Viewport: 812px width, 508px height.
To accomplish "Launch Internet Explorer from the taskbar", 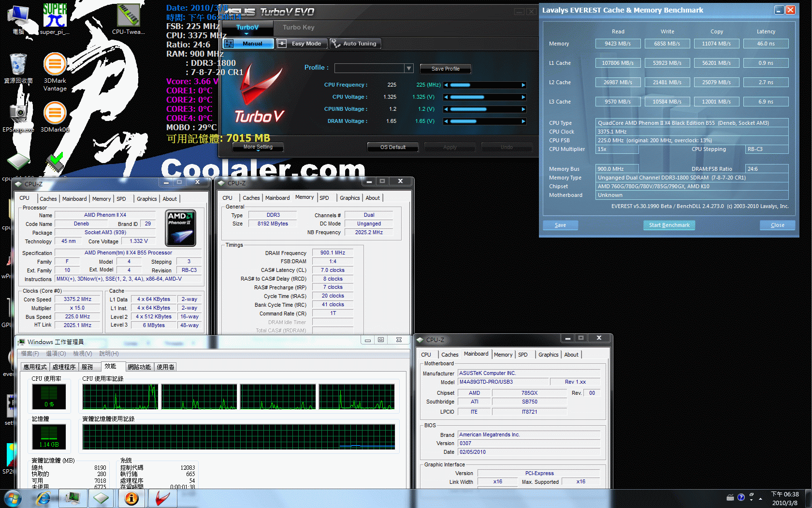I will click(43, 498).
